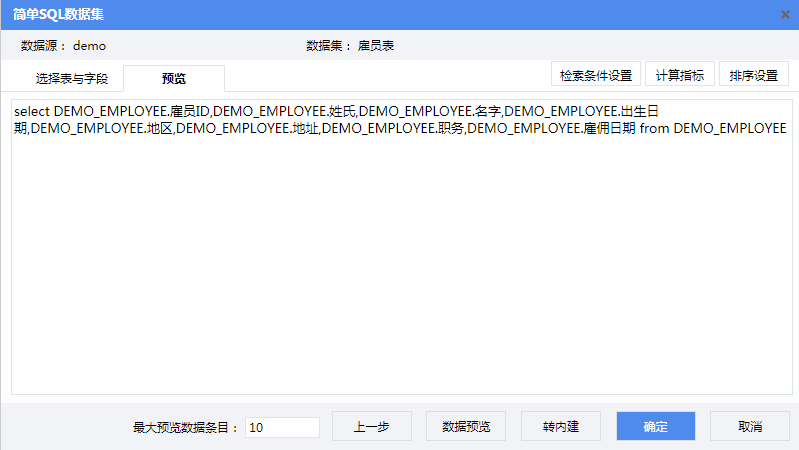Open 检索条件设置 settings
Image resolution: width=799 pixels, height=450 pixels.
click(596, 75)
